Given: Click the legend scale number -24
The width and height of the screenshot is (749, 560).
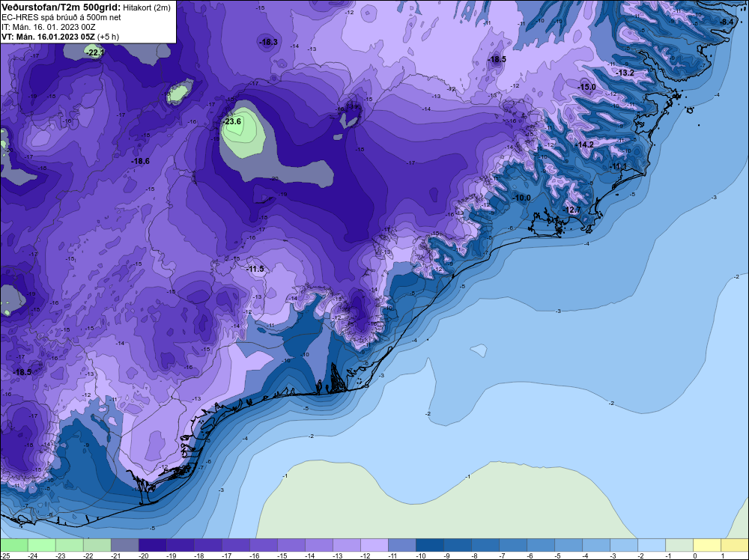Looking at the screenshot, I should pos(33,556).
